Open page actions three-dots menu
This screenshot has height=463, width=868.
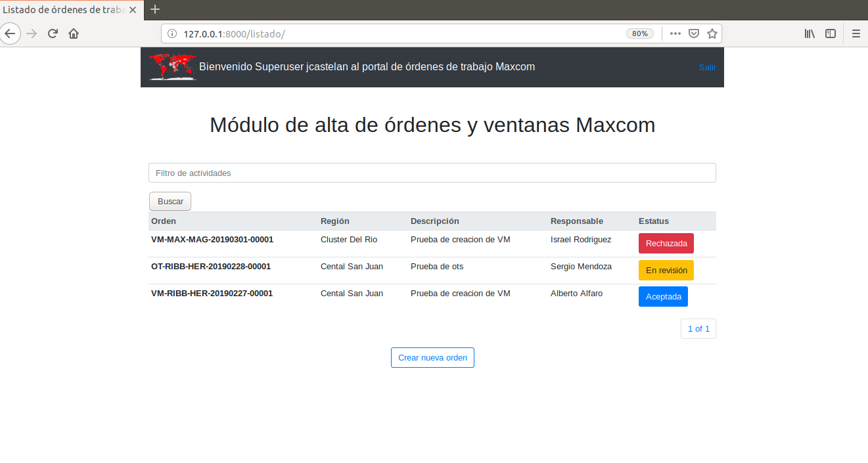click(x=675, y=33)
